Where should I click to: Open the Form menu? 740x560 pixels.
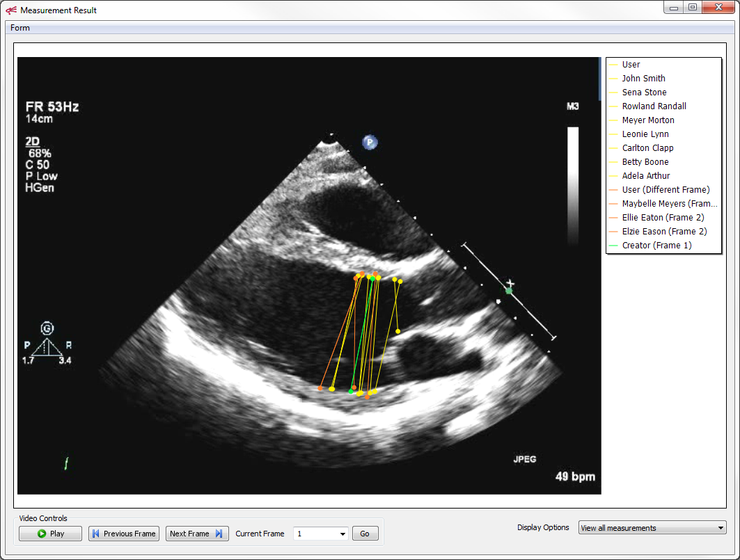point(19,27)
